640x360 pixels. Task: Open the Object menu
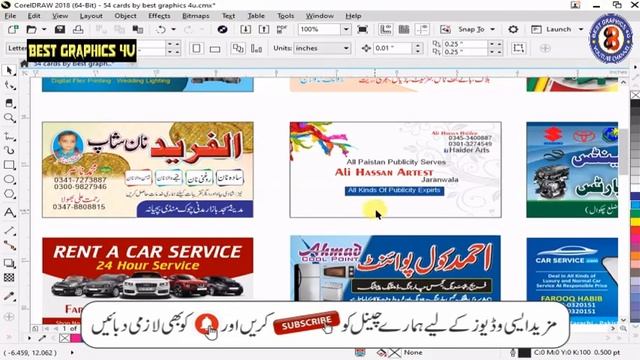tap(125, 16)
